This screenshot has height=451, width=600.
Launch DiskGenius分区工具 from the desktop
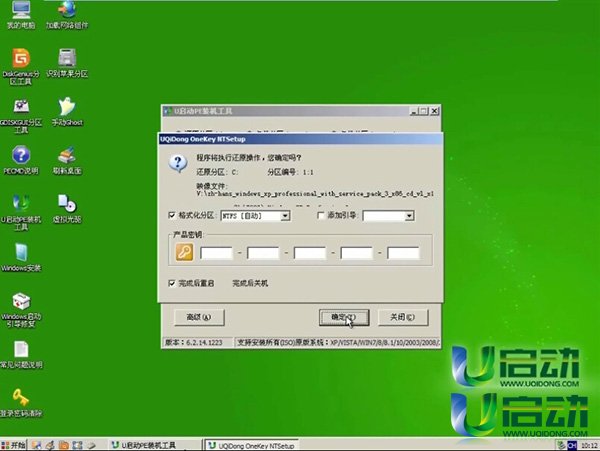[x=21, y=66]
